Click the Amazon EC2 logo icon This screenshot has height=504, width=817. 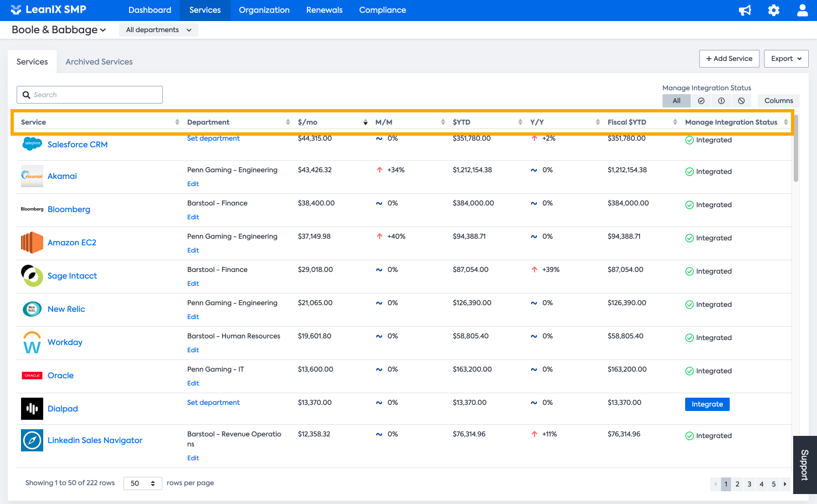pos(32,243)
